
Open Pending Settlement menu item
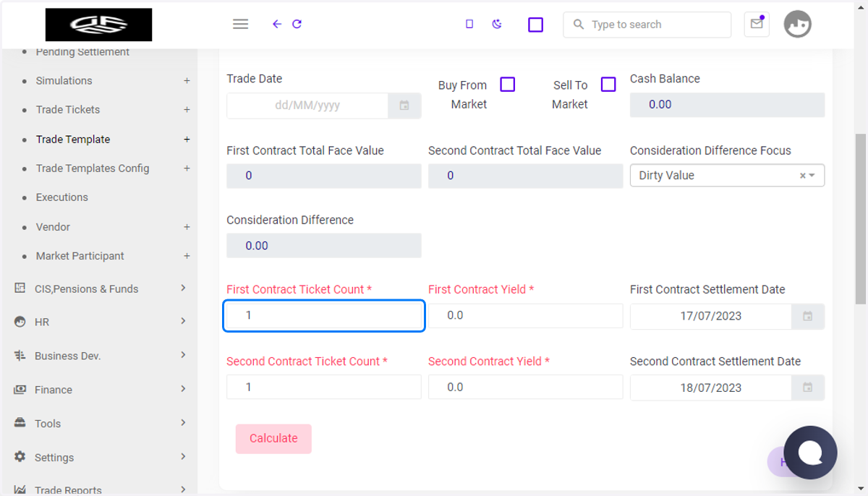pos(82,52)
